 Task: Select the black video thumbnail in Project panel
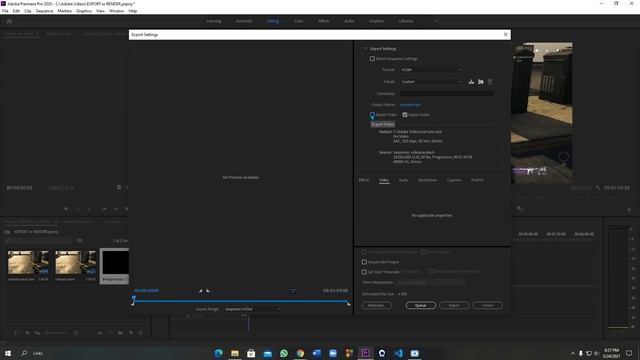tap(115, 263)
